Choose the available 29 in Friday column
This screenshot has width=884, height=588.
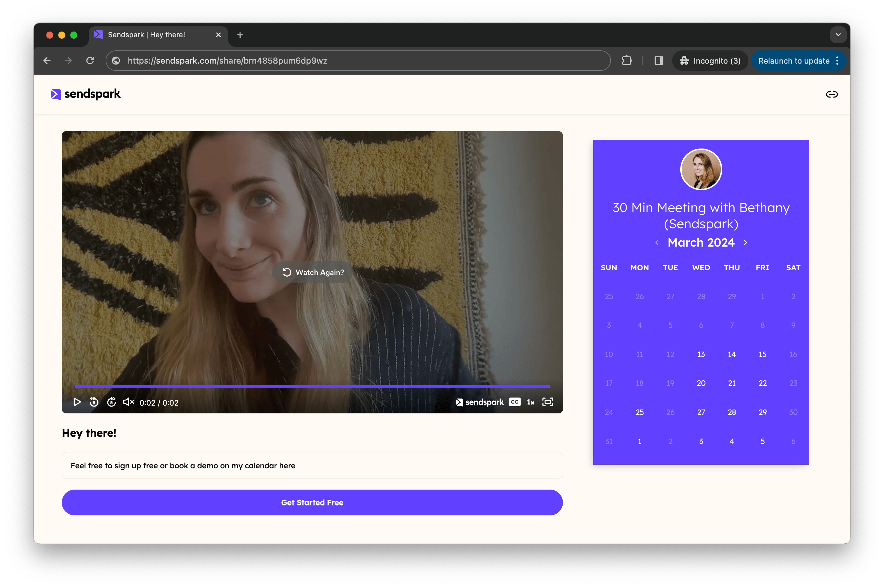[762, 412]
